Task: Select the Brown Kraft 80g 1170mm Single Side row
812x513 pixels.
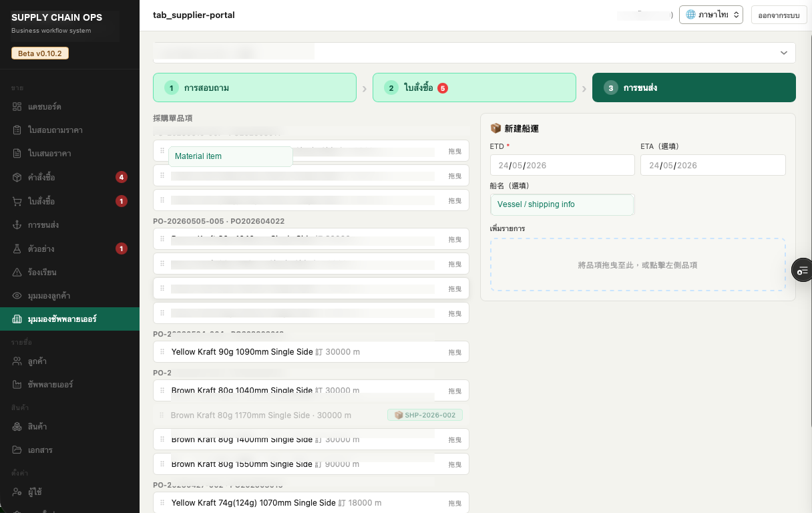Action: [x=311, y=415]
